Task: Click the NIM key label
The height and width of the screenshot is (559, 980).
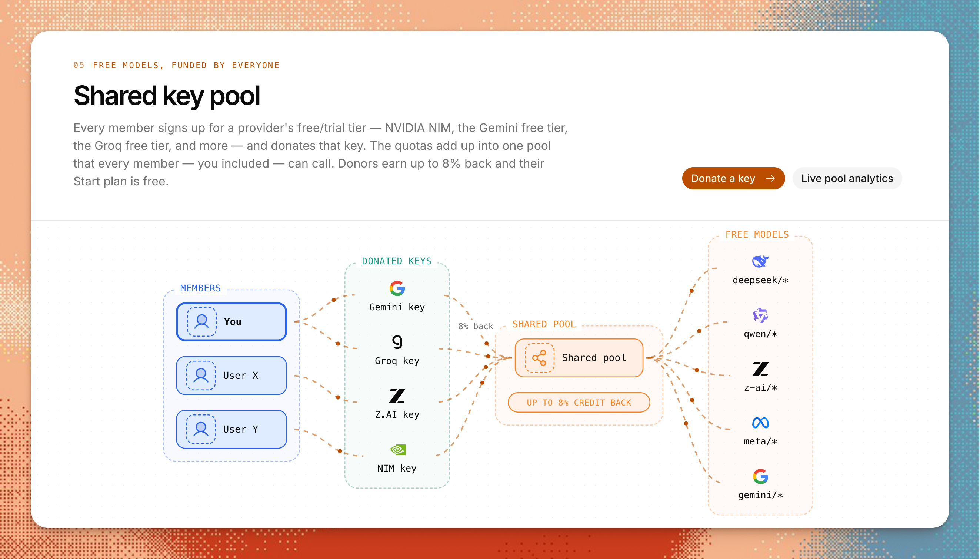Action: click(397, 468)
